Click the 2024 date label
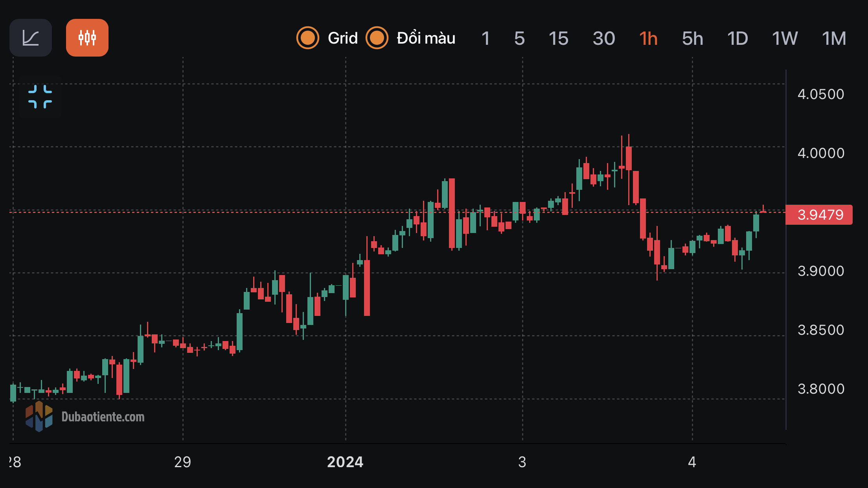868x488 pixels. [345, 462]
